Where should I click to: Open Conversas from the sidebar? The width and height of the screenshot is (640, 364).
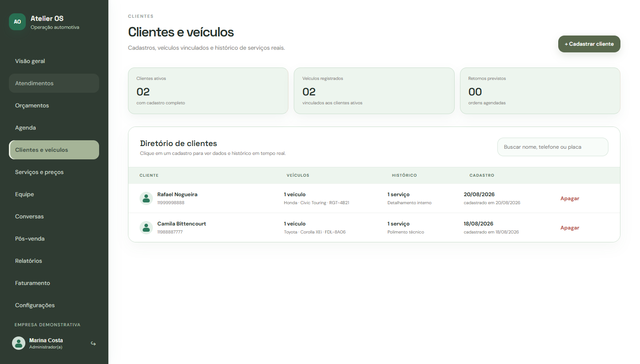(54, 217)
